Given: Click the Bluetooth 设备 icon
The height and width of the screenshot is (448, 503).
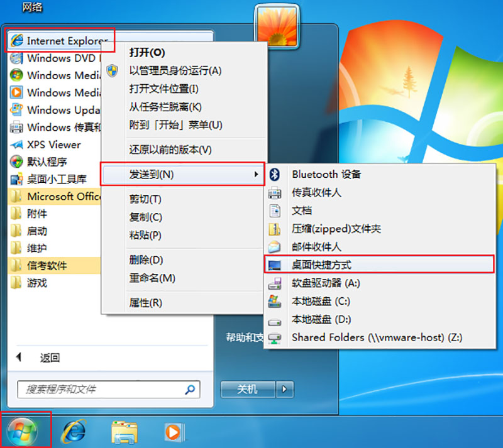Looking at the screenshot, I should 274,175.
